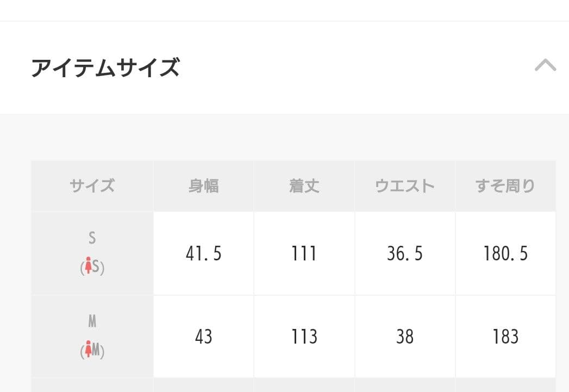Viewport: 569px width, 392px height.
Task: Click the アイテムサイズ heading text
Action: click(107, 67)
